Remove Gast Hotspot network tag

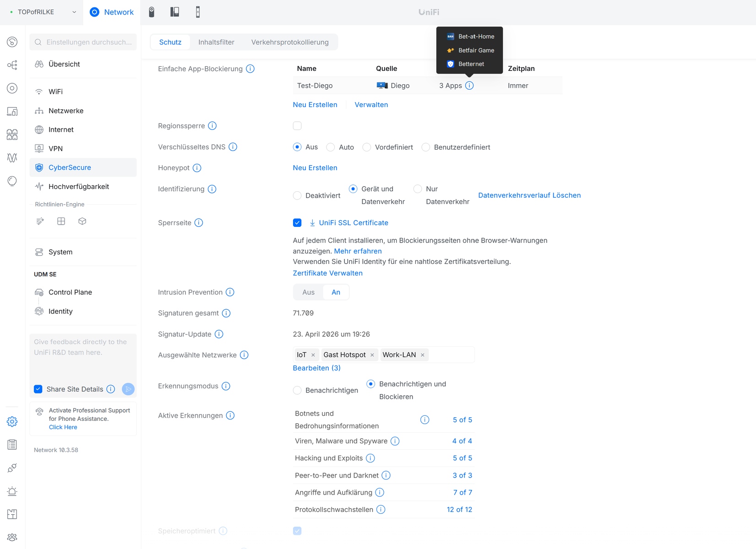pyautogui.click(x=372, y=355)
